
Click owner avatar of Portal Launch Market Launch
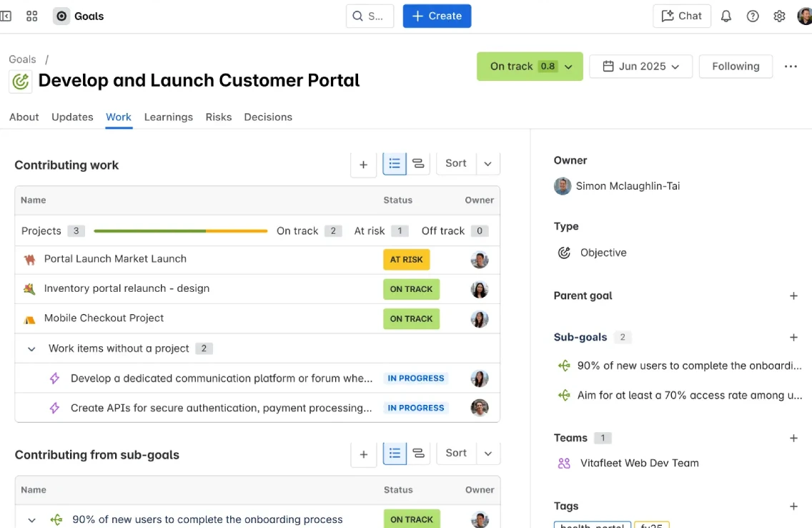click(x=480, y=260)
